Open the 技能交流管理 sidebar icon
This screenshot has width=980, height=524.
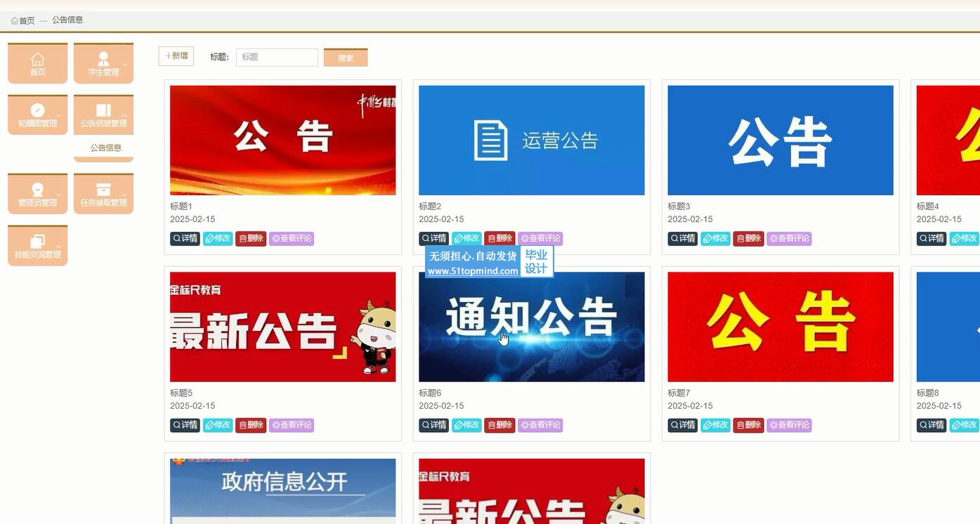[38, 242]
